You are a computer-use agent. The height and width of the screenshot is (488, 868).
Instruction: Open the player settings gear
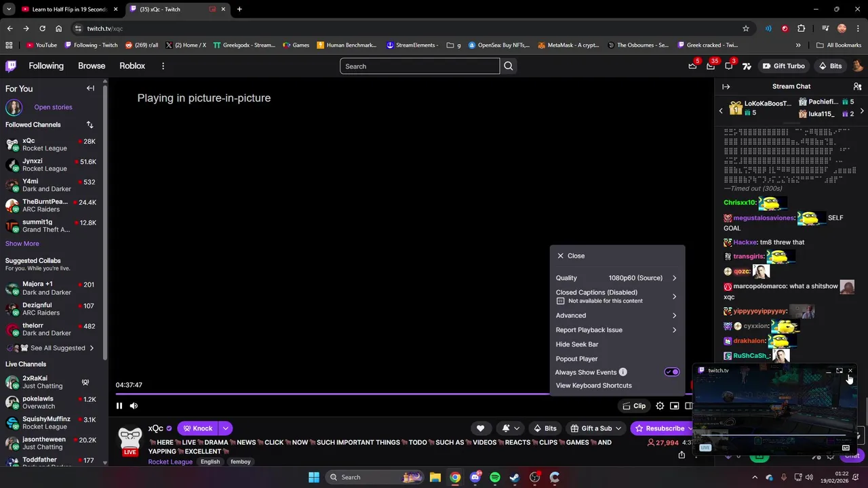click(660, 406)
